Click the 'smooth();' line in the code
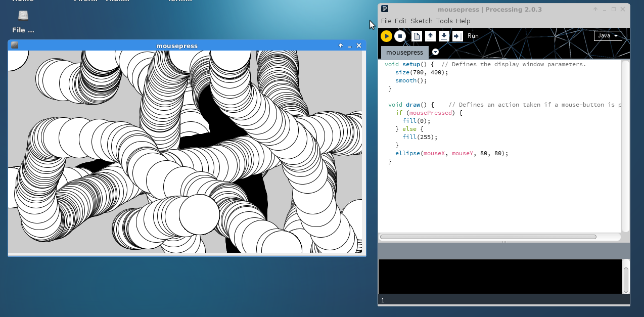Screen dimensions: 644x317 (411, 80)
